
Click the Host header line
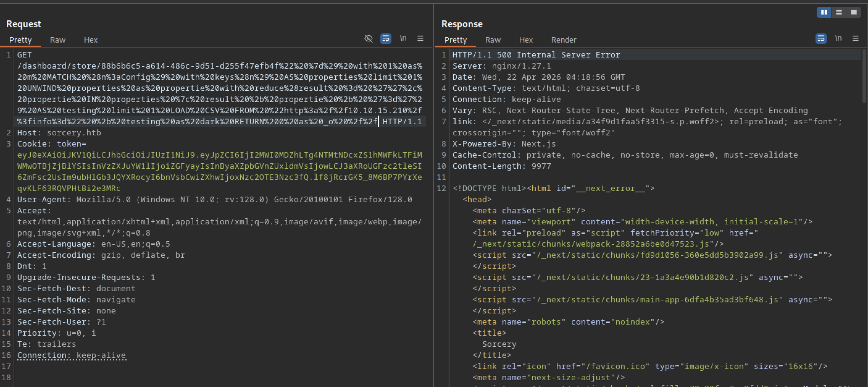[x=59, y=133]
